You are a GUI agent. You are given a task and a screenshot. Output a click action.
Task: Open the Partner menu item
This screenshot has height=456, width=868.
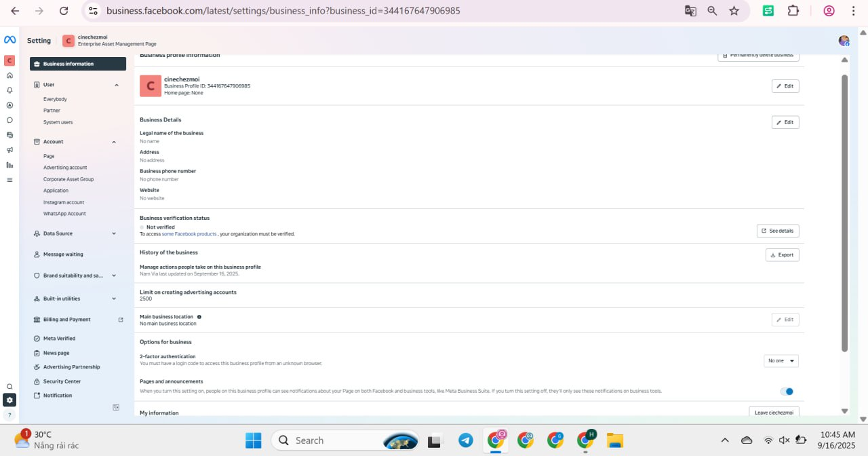pos(52,111)
